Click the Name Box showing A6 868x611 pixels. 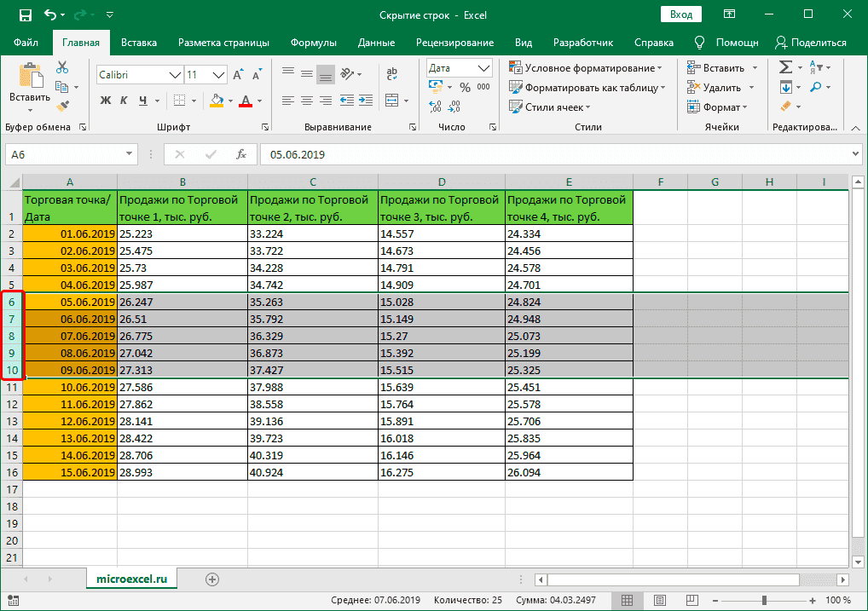click(x=64, y=154)
